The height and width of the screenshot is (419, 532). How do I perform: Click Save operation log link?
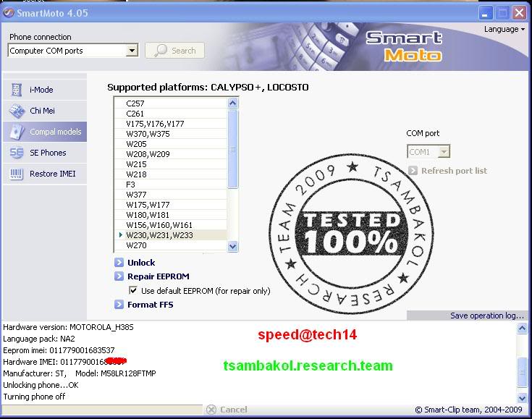click(487, 316)
